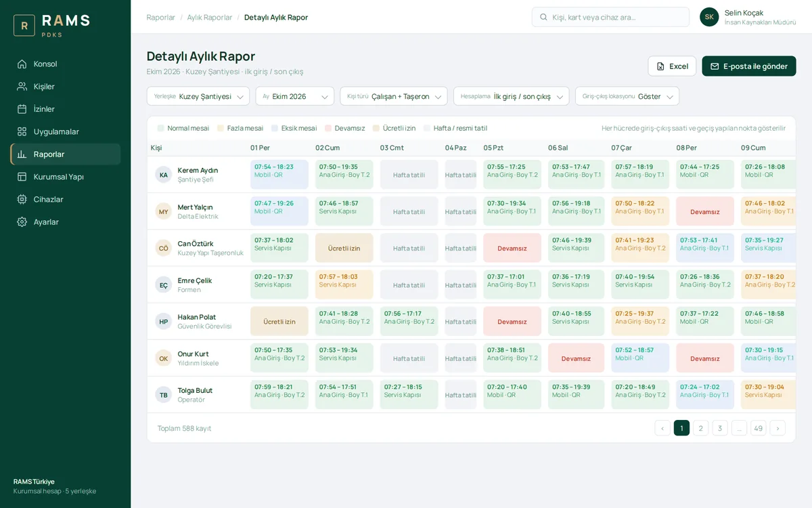Click Ücretli izin legend swatch
The height and width of the screenshot is (508, 812).
coord(376,128)
